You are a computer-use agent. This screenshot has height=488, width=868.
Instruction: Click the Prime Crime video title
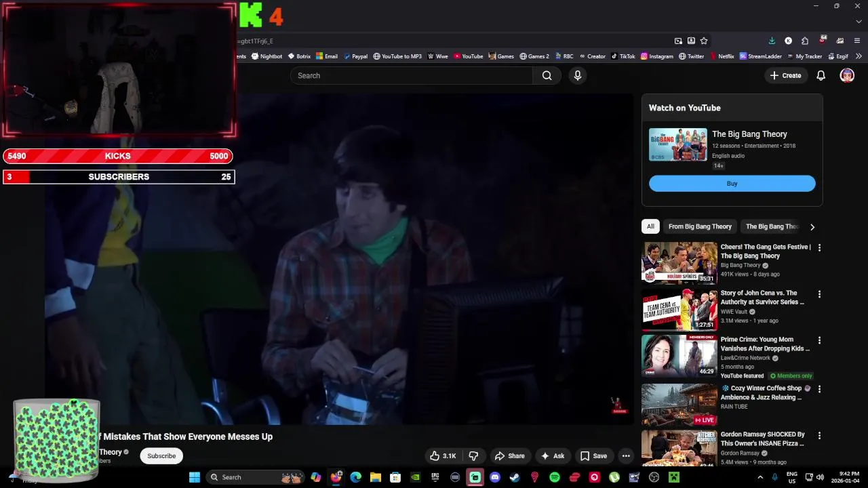[765, 344]
